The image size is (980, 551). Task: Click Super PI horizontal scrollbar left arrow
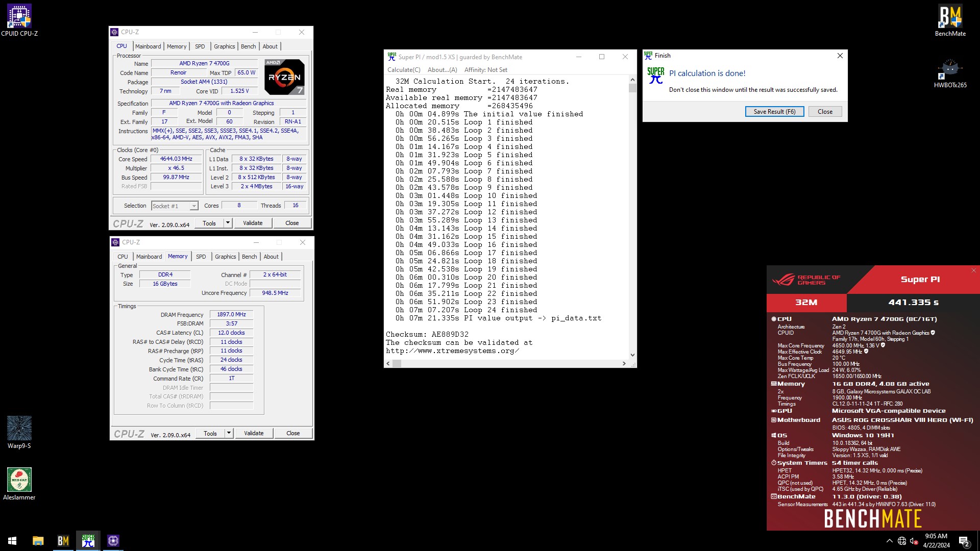(x=388, y=363)
